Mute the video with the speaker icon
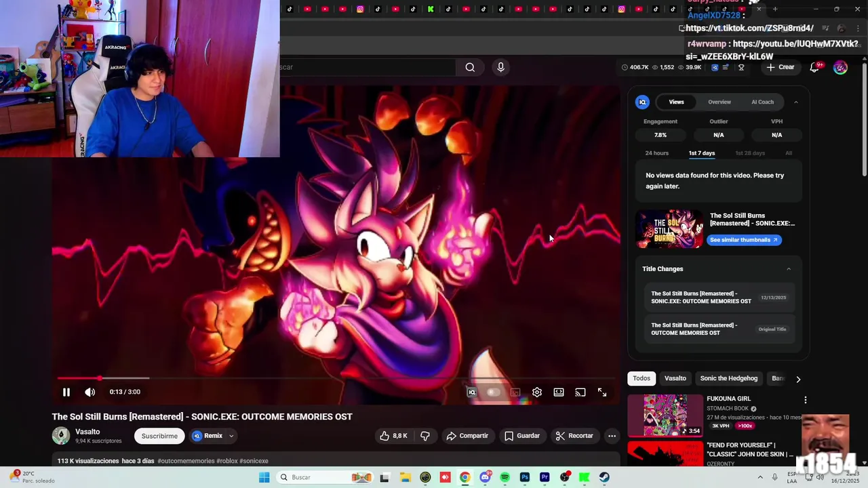 (x=90, y=392)
